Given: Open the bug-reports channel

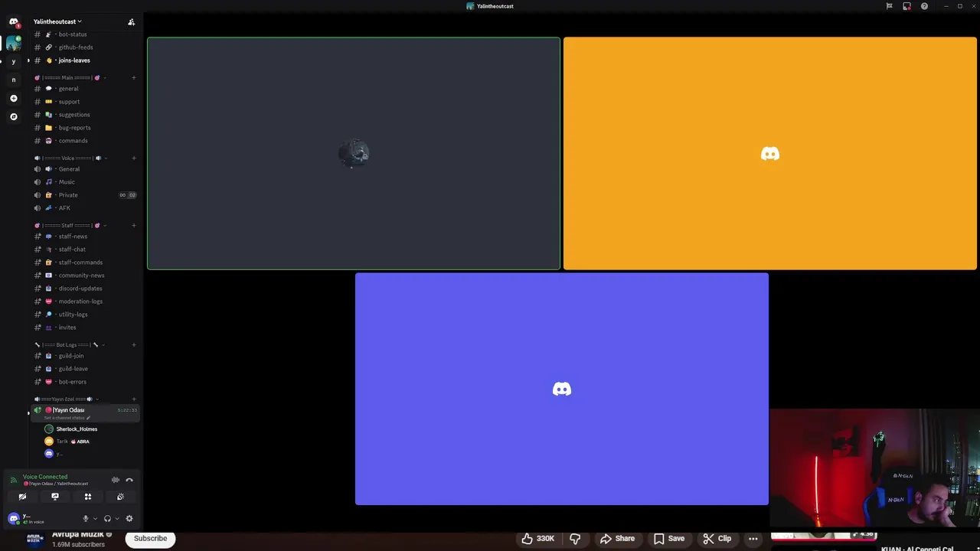Looking at the screenshot, I should [86, 128].
